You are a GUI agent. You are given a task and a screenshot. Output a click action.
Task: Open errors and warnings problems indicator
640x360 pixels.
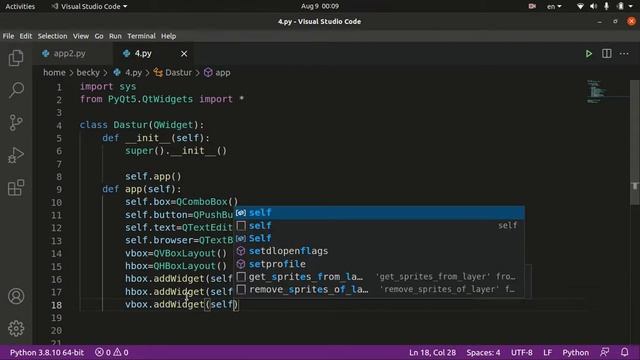[111, 352]
